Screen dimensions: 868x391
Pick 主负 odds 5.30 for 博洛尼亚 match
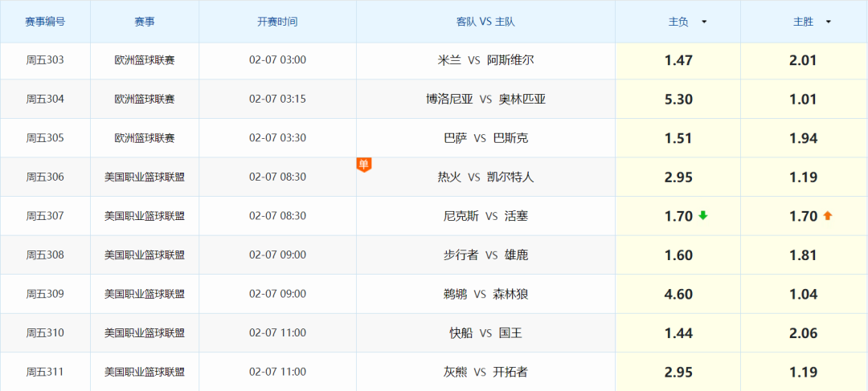[678, 100]
